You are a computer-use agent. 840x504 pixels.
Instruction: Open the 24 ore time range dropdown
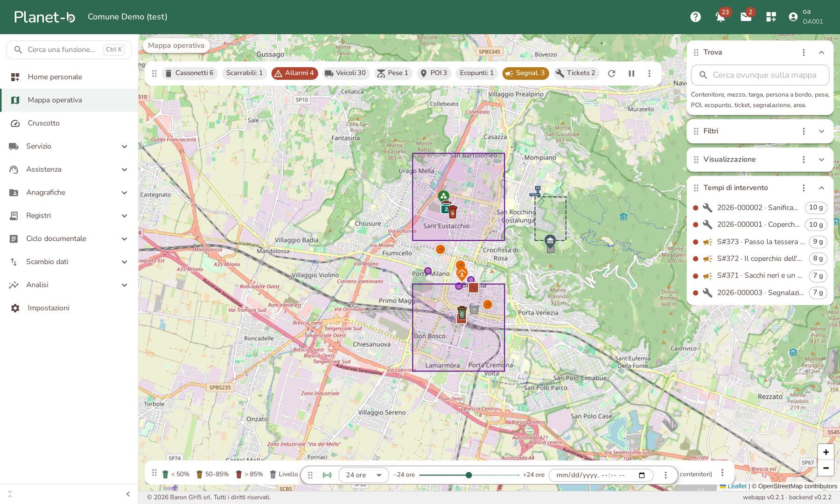(364, 475)
